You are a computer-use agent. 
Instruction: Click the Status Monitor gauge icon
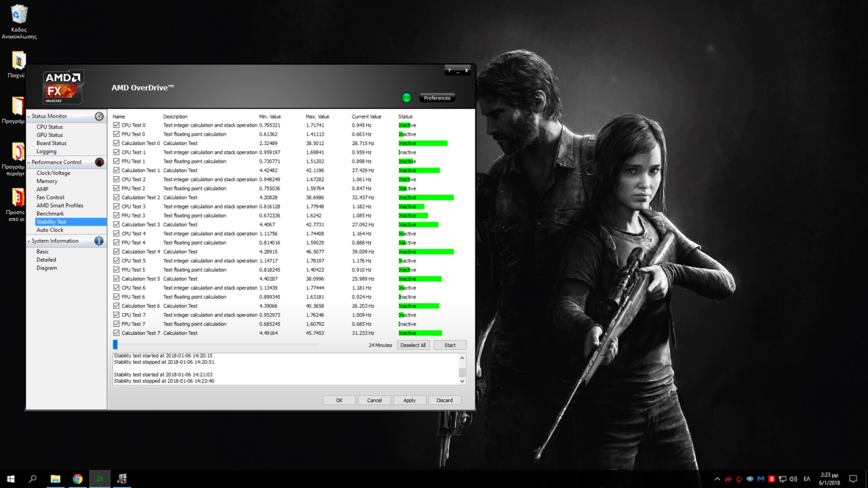(100, 116)
